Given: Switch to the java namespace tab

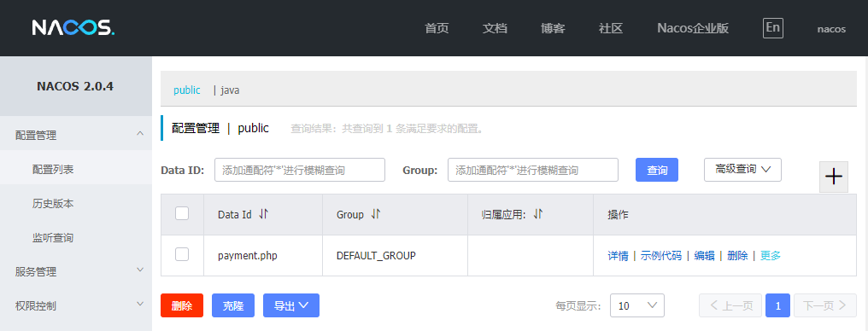Looking at the screenshot, I should click(231, 90).
